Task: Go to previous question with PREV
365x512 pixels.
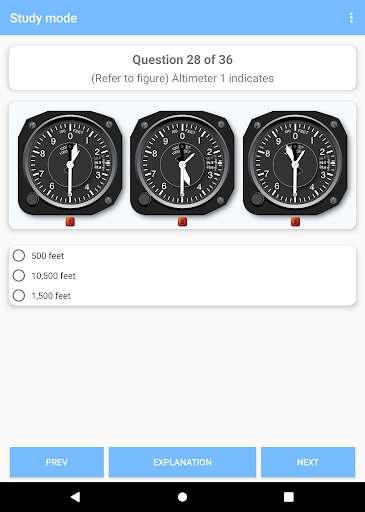Action: (57, 462)
